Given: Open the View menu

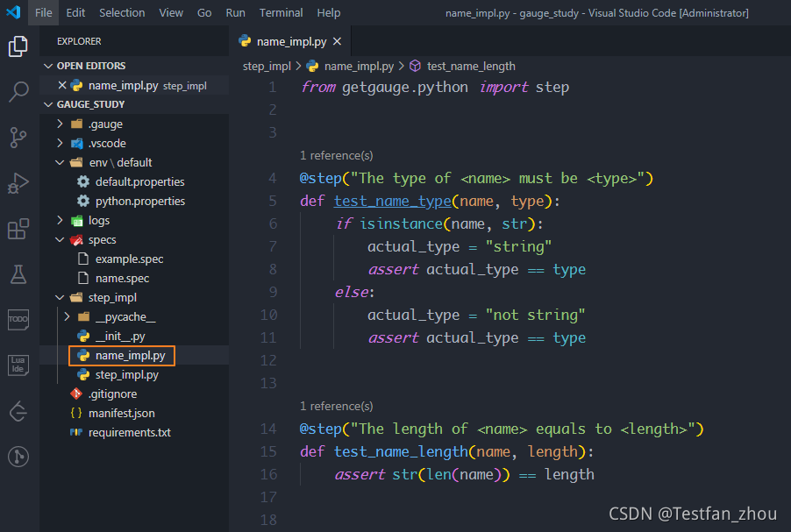Looking at the screenshot, I should point(171,12).
